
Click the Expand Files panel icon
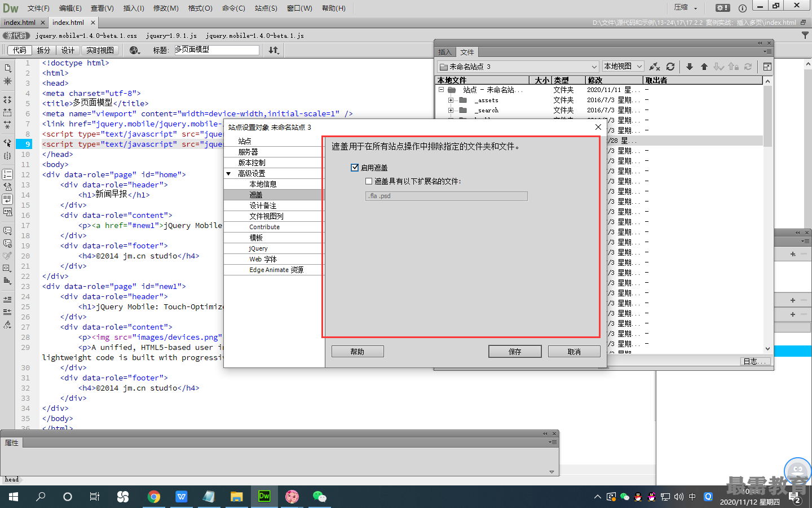coord(767,67)
